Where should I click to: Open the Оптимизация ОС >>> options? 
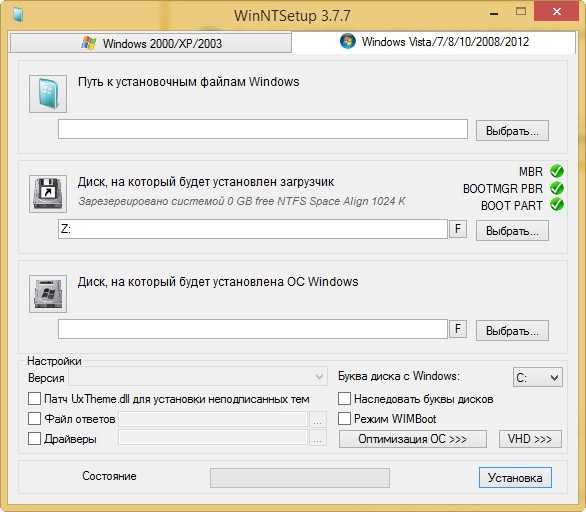[x=413, y=439]
